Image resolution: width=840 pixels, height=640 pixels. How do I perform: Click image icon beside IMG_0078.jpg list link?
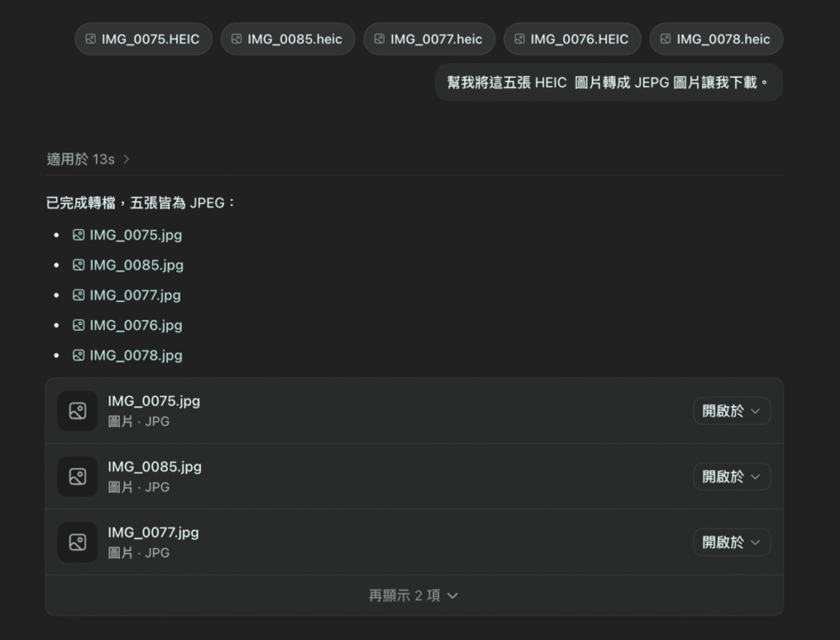click(79, 354)
